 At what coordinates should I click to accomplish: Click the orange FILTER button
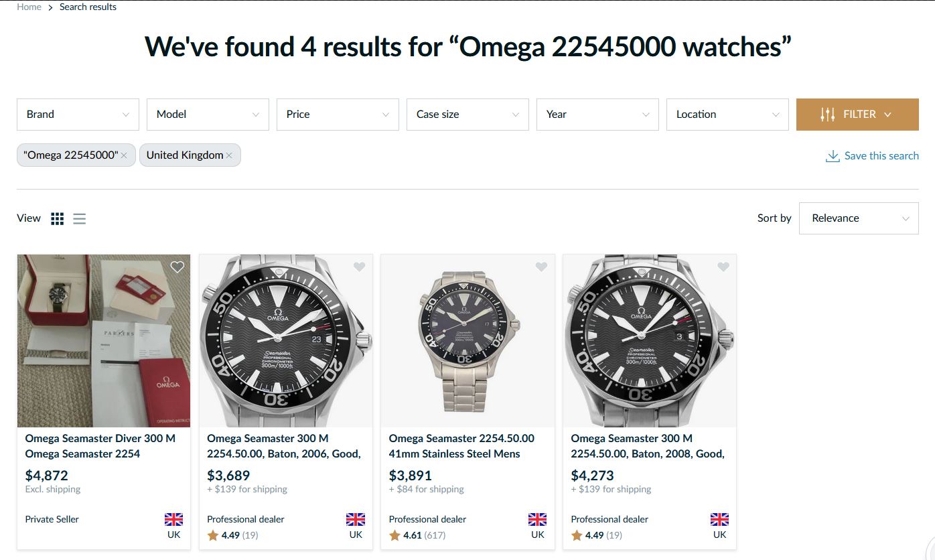[857, 115]
